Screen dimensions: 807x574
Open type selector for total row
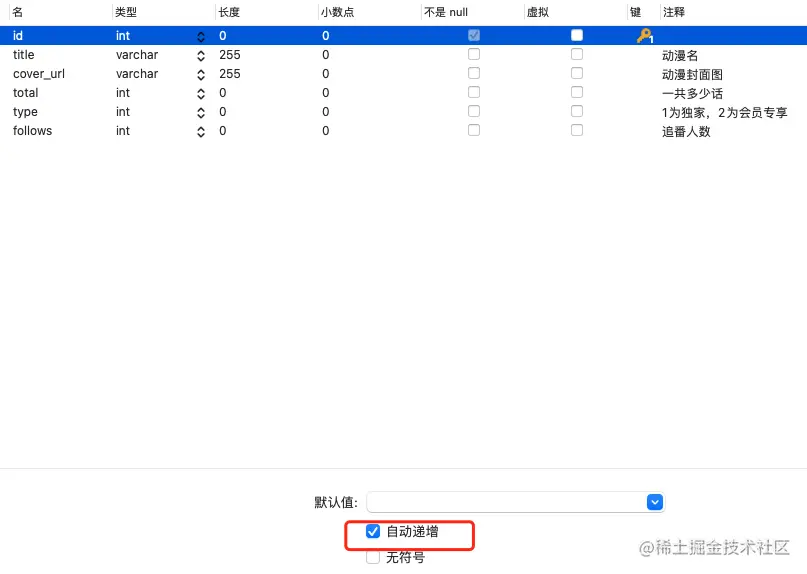[201, 94]
